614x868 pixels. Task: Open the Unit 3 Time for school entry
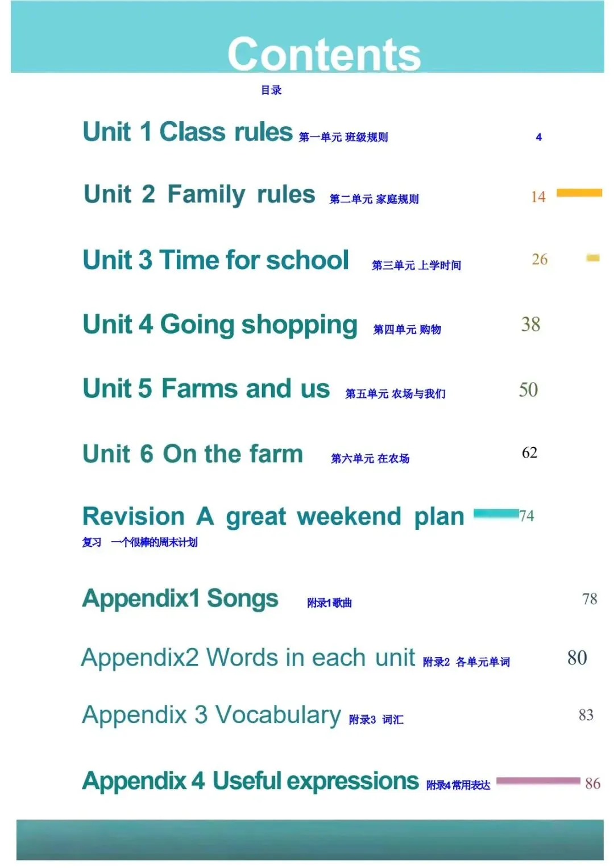[215, 260]
